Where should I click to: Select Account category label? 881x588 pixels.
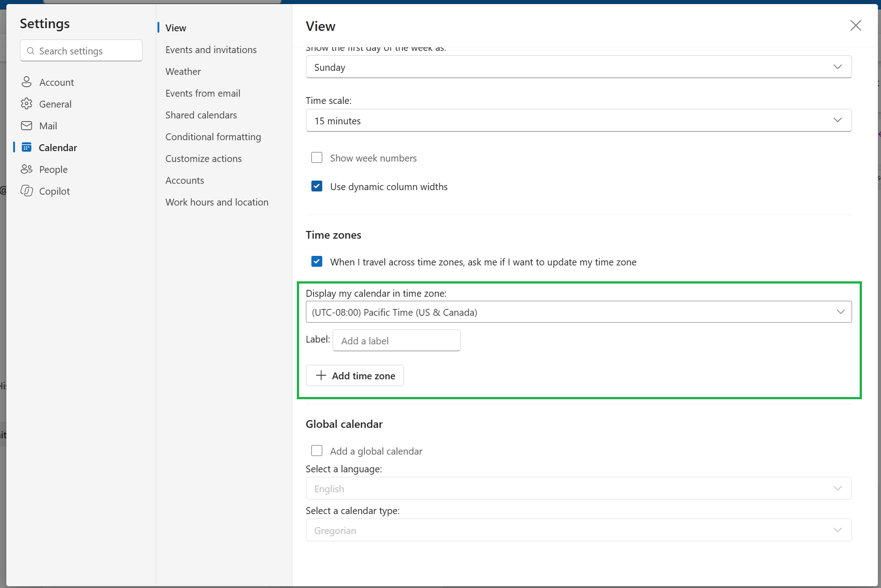coord(57,82)
